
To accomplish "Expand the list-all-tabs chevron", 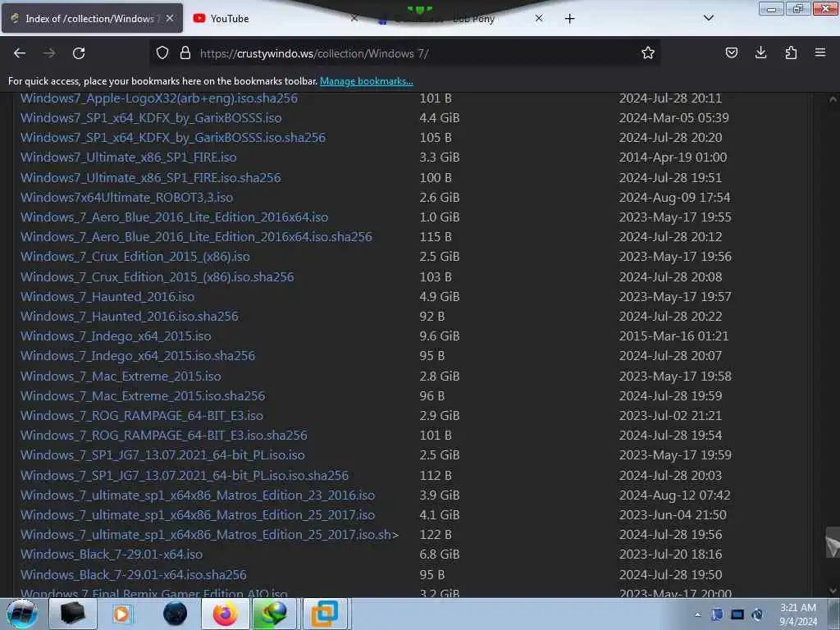I will (x=708, y=18).
